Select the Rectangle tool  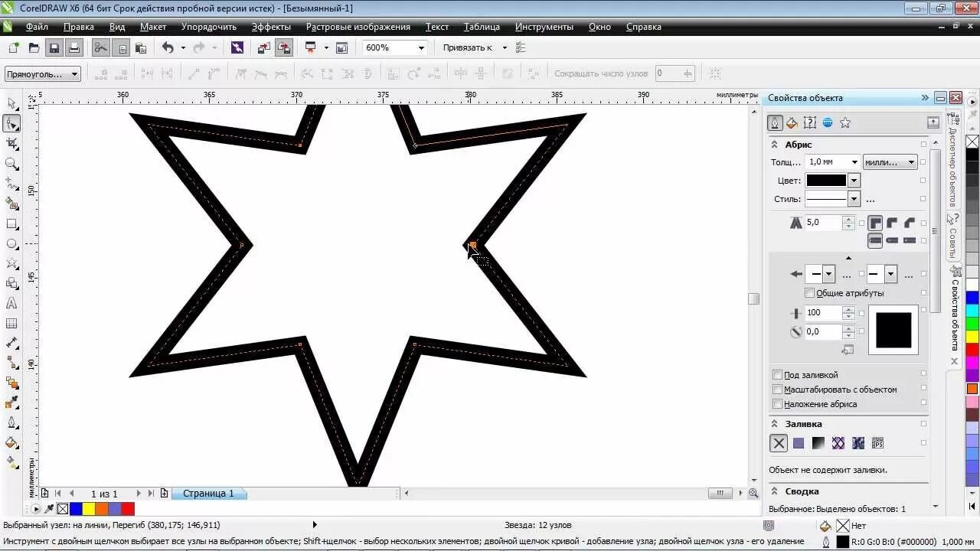[x=11, y=224]
